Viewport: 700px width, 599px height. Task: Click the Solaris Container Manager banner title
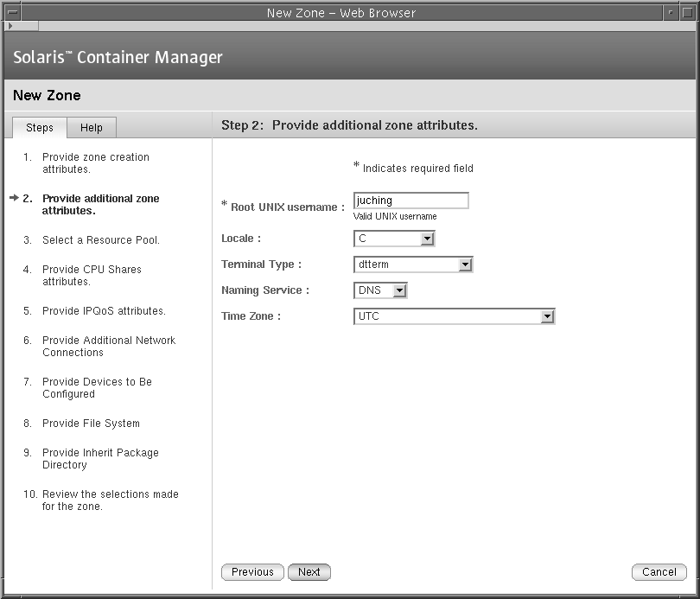(118, 57)
